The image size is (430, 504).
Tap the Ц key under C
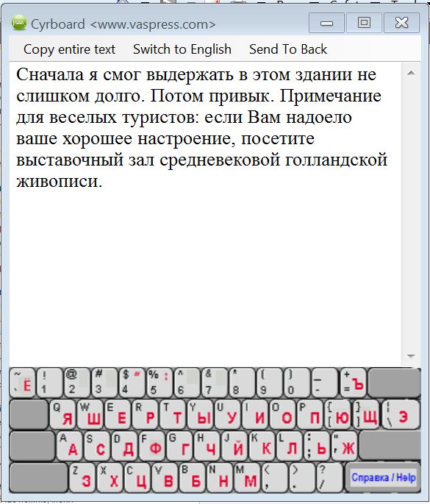tap(137, 477)
